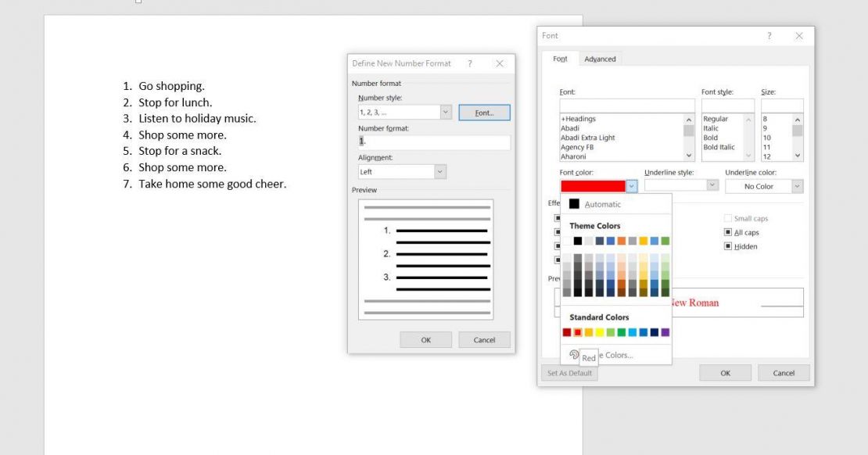
Task: Select the Font tab
Action: pos(560,58)
